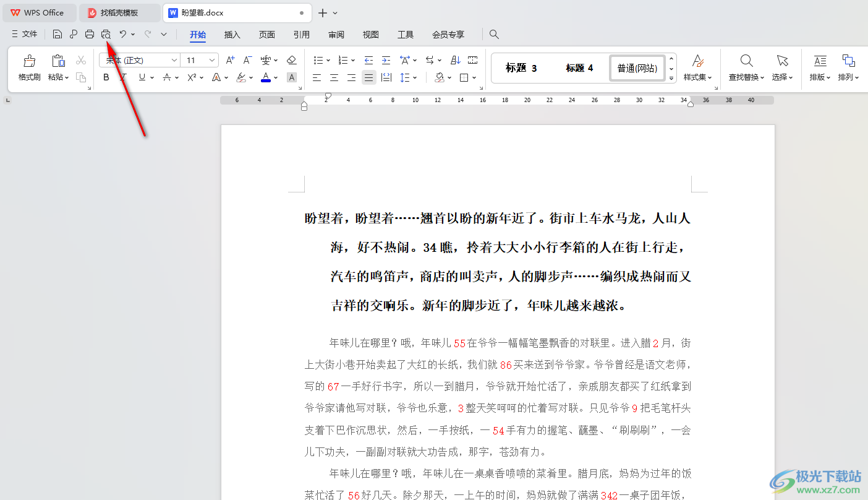Apply the 标题 3 style
Viewport: 868px width, 500px height.
pyautogui.click(x=521, y=68)
